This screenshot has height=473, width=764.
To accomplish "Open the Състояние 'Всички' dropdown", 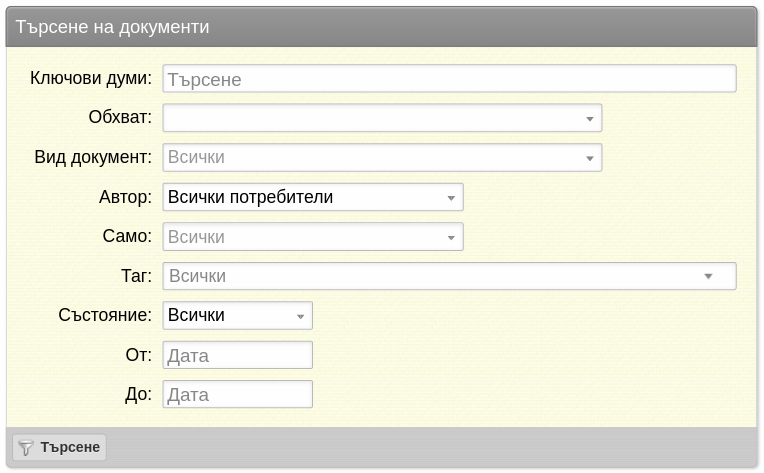I will point(238,316).
